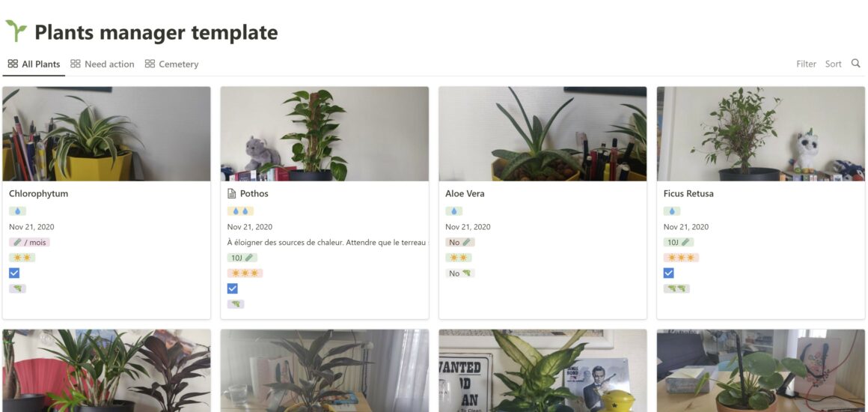Click Ficus Retusa double spray tag
The image size is (868, 412).
click(676, 289)
